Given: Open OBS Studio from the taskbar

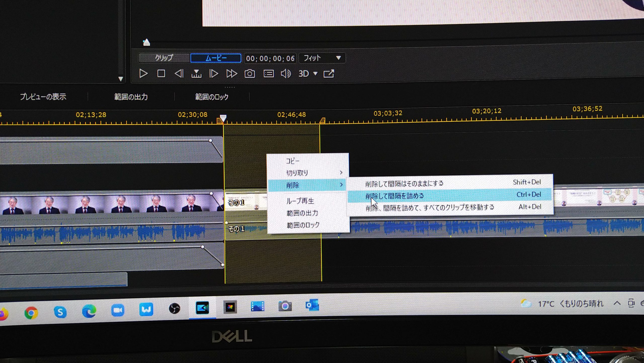Looking at the screenshot, I should (174, 308).
